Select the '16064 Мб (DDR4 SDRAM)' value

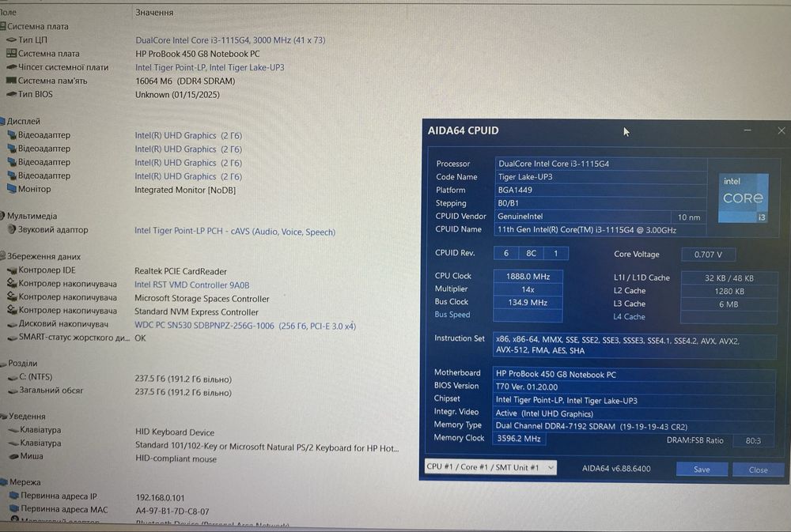(x=185, y=81)
